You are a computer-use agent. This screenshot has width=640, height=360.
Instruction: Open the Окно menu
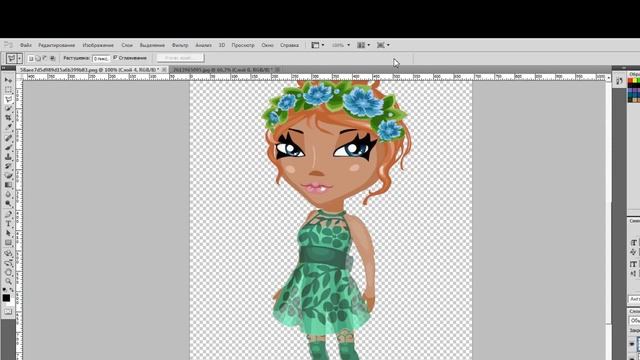[x=267, y=45]
